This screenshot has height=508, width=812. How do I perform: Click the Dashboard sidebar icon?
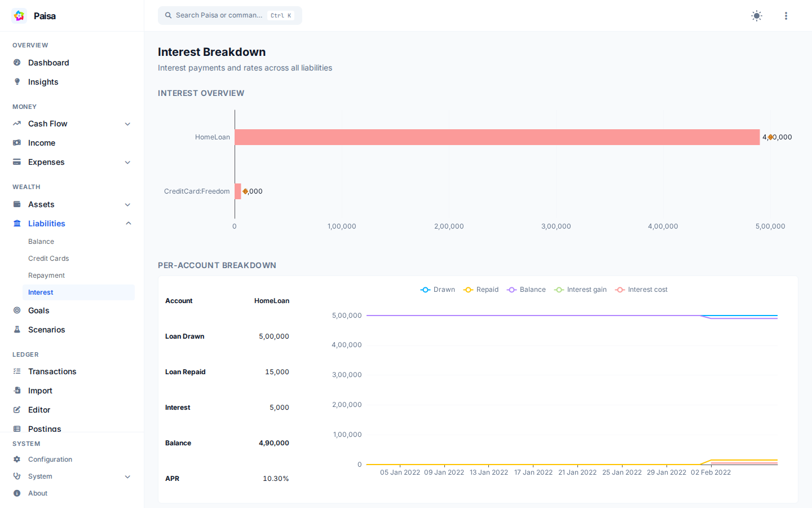17,63
